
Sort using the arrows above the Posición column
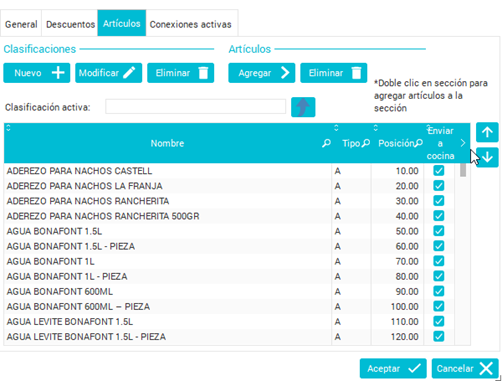(x=376, y=128)
